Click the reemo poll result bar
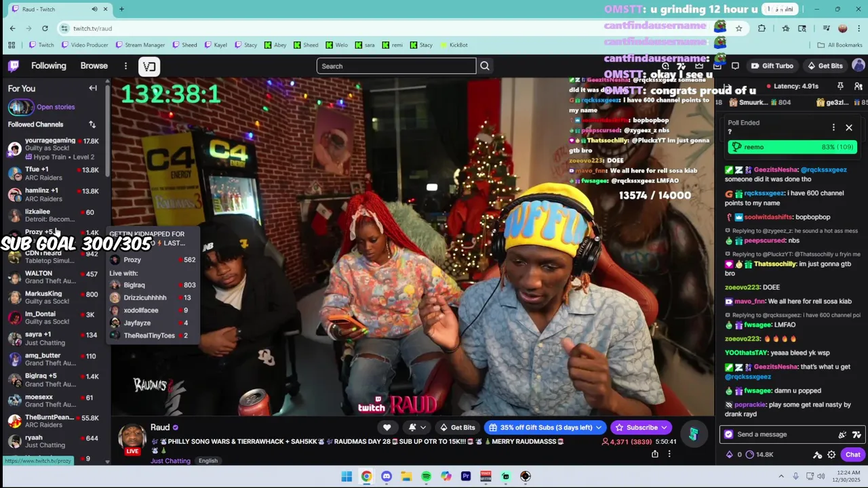The image size is (868, 488). [x=791, y=147]
